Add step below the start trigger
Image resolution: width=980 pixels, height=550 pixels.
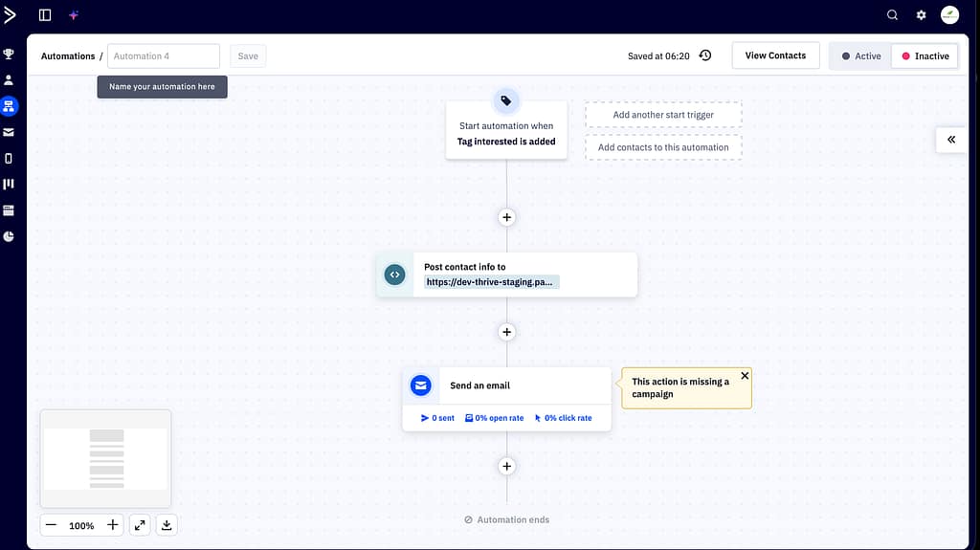[506, 217]
